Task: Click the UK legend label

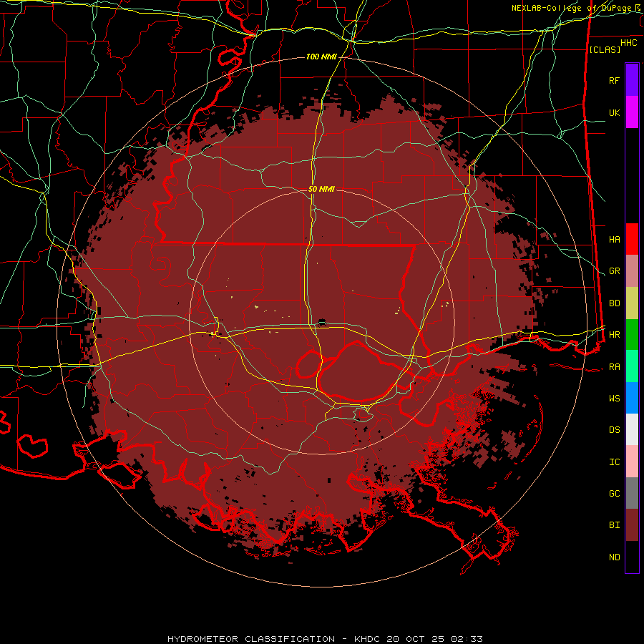Action: 614,113
